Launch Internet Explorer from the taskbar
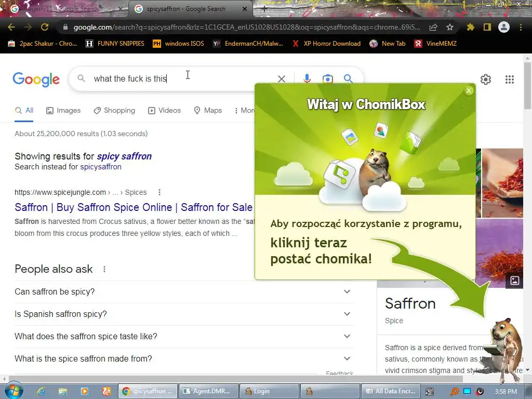This screenshot has height=399, width=532. point(42,391)
